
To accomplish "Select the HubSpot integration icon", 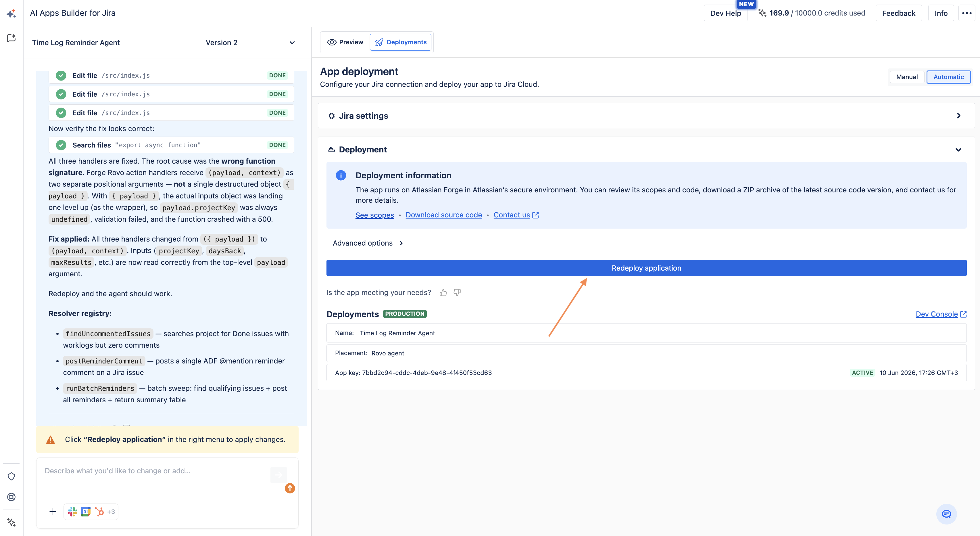I will 99,511.
